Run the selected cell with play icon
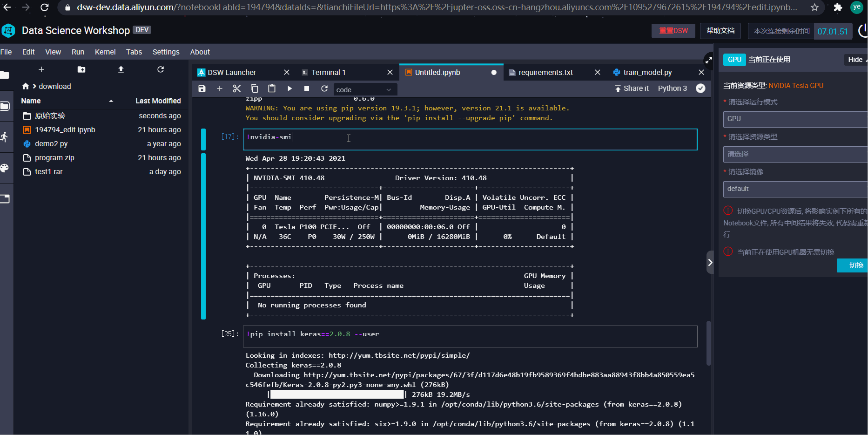The image size is (868, 435). [289, 88]
